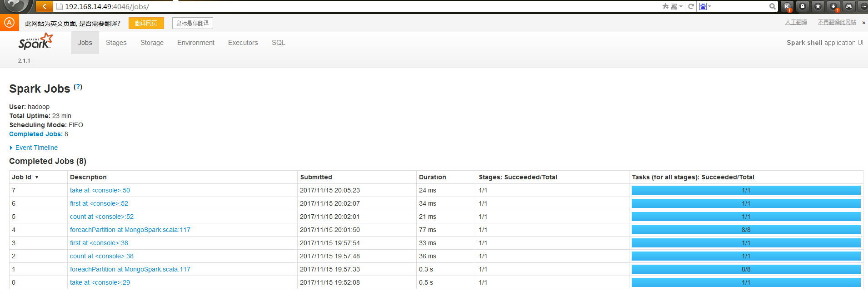Click the Completed Jobs summary link
Screen dimensions: 868x291
tap(36, 134)
